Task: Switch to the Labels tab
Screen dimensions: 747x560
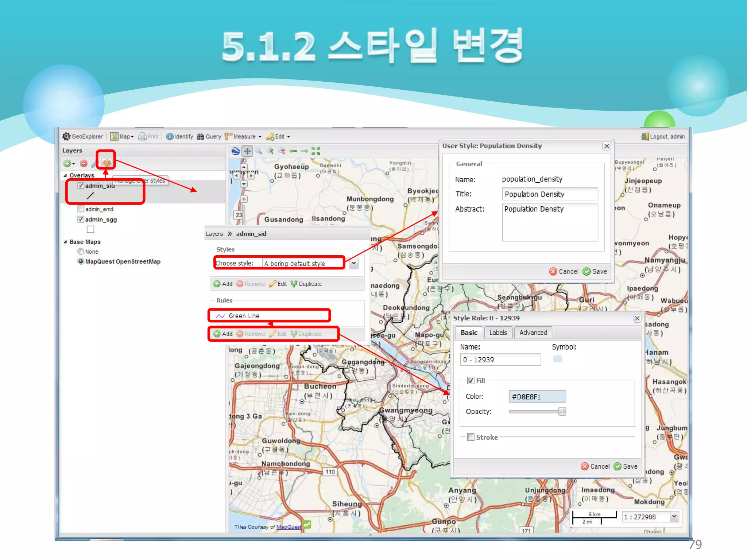Action: 498,332
